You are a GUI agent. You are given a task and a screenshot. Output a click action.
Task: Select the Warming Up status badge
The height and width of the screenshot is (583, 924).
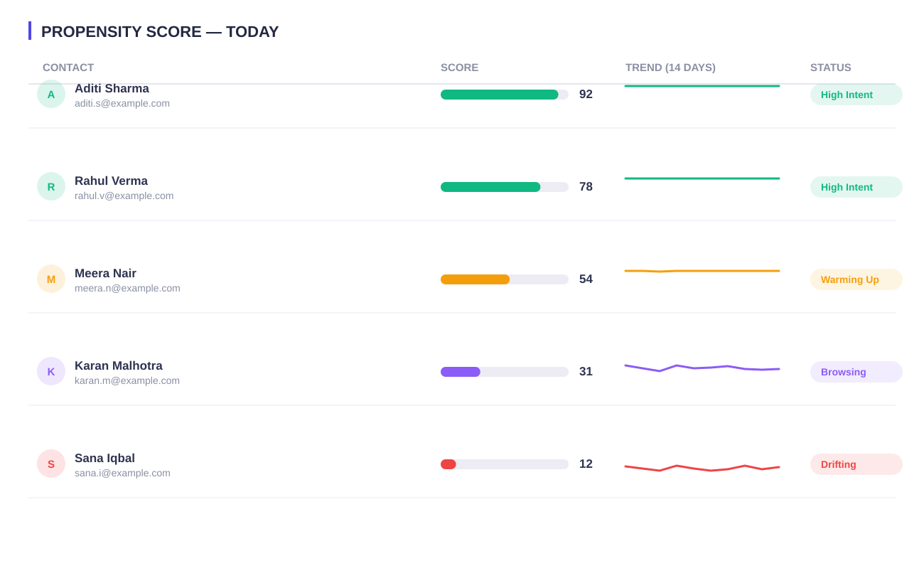pos(856,279)
